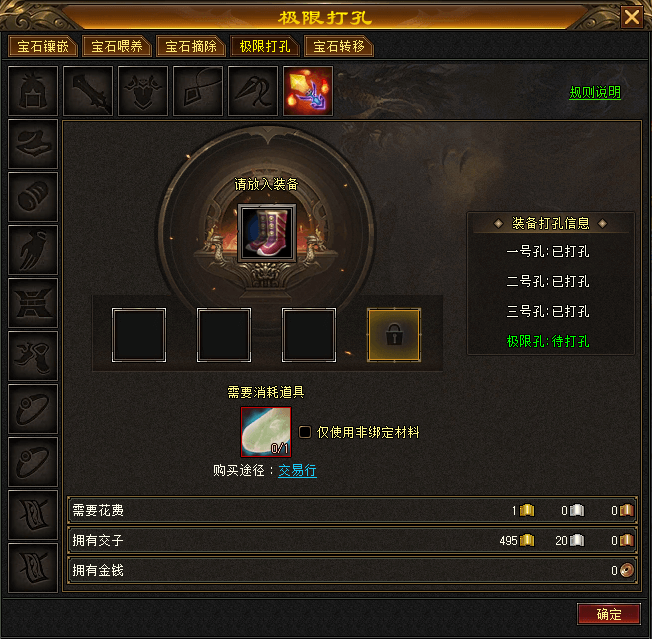Select the chest armor slot icon
Image resolution: width=652 pixels, height=639 pixels.
pyautogui.click(x=143, y=91)
